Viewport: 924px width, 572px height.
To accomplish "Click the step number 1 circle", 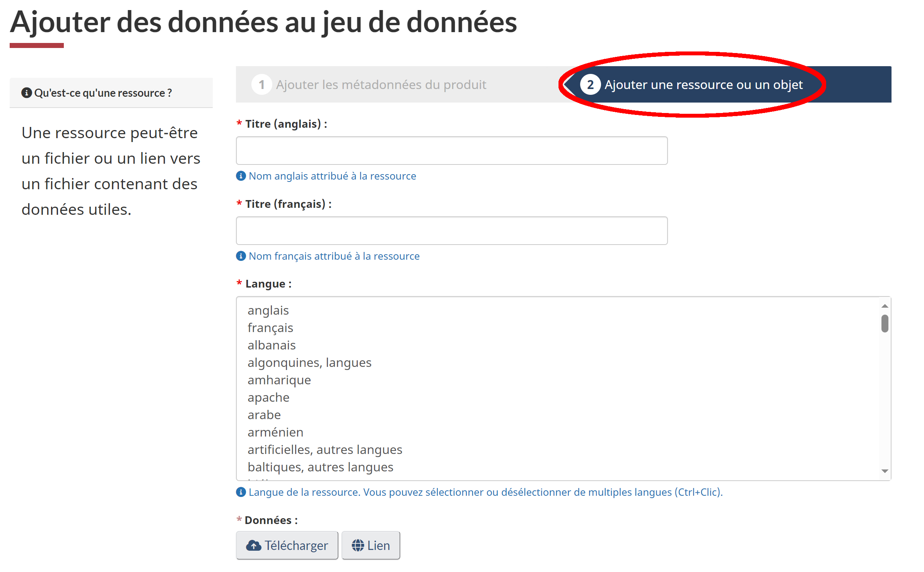I will click(x=262, y=84).
